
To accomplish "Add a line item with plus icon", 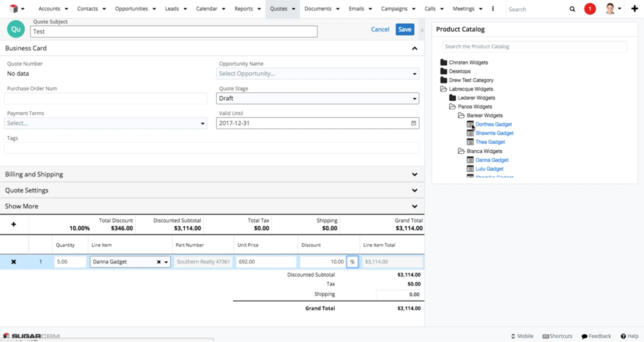I will 14,224.
